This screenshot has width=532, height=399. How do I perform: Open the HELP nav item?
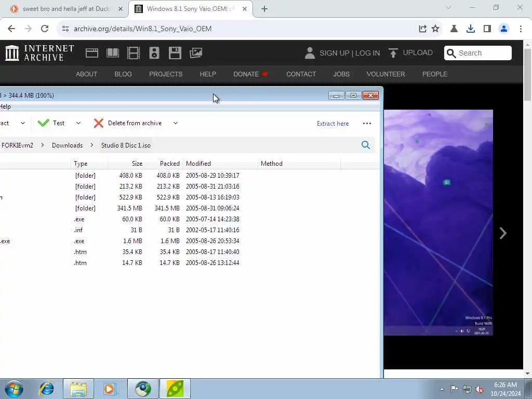[x=208, y=74]
